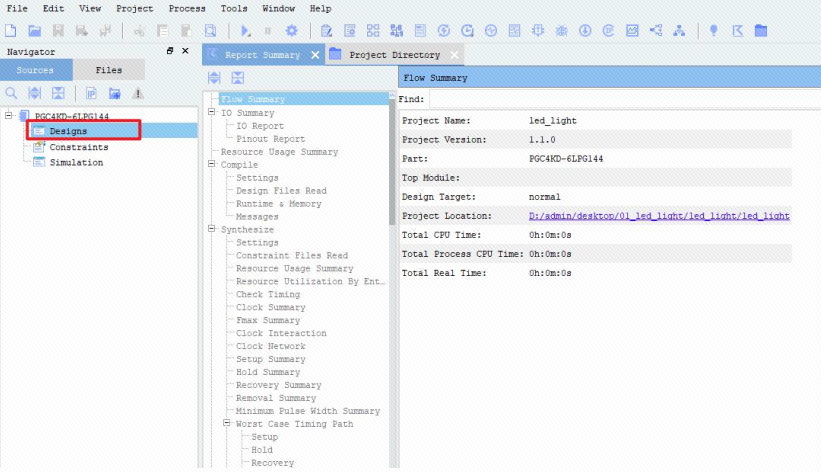Viewport: 821px width, 473px height.
Task: Click the New Project page icon
Action: click(x=10, y=30)
